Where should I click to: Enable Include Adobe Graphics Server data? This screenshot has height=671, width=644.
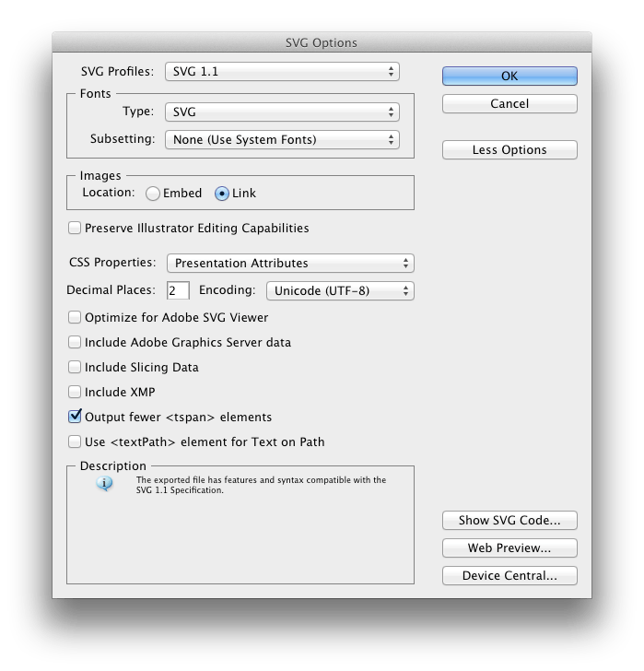click(x=75, y=342)
